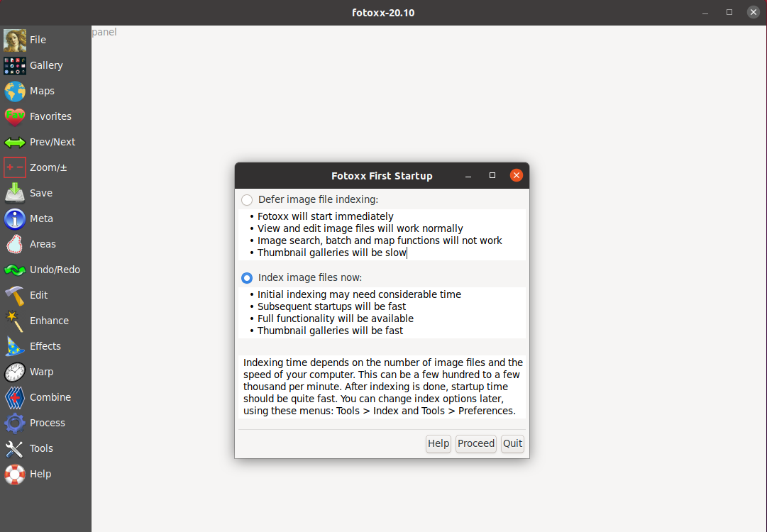Click the File icon in the sidebar
Image resolution: width=767 pixels, height=532 pixels.
click(x=15, y=40)
